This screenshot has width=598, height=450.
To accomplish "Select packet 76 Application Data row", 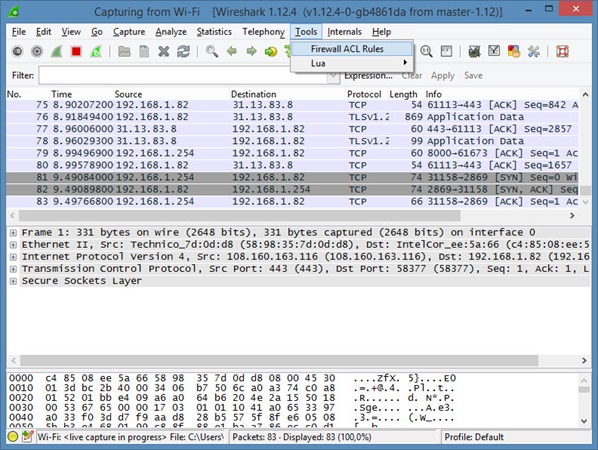I will coord(292,117).
